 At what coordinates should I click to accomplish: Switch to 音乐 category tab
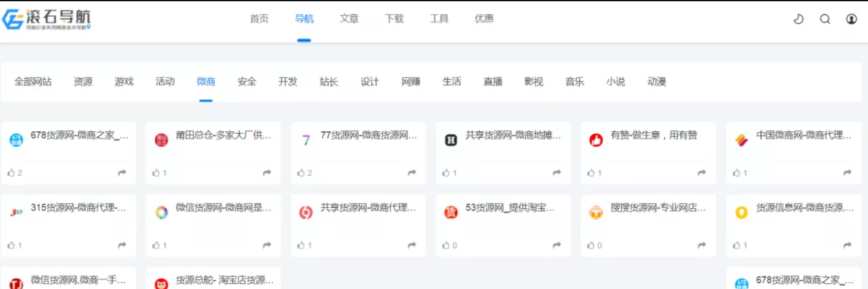coord(574,81)
